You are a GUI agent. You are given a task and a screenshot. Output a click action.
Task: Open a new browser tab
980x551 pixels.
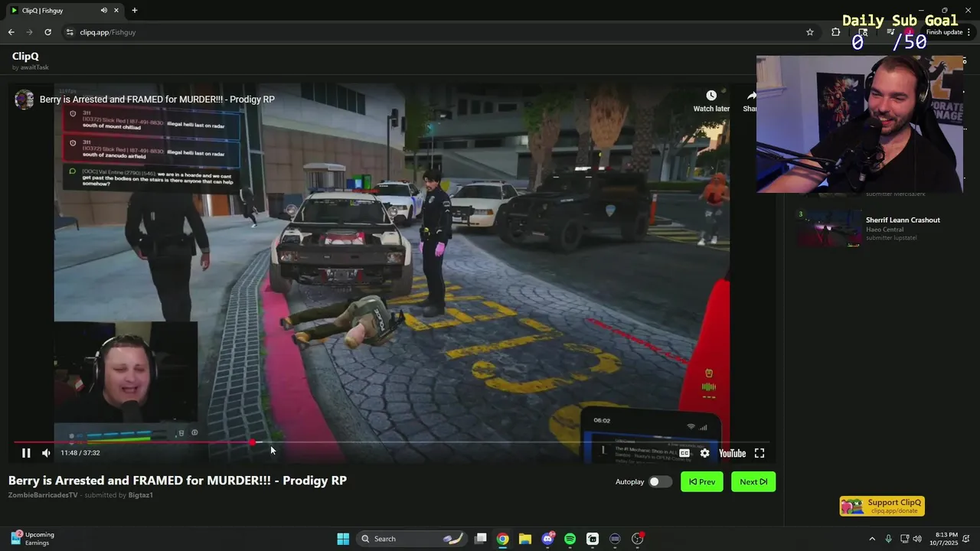tap(135, 10)
